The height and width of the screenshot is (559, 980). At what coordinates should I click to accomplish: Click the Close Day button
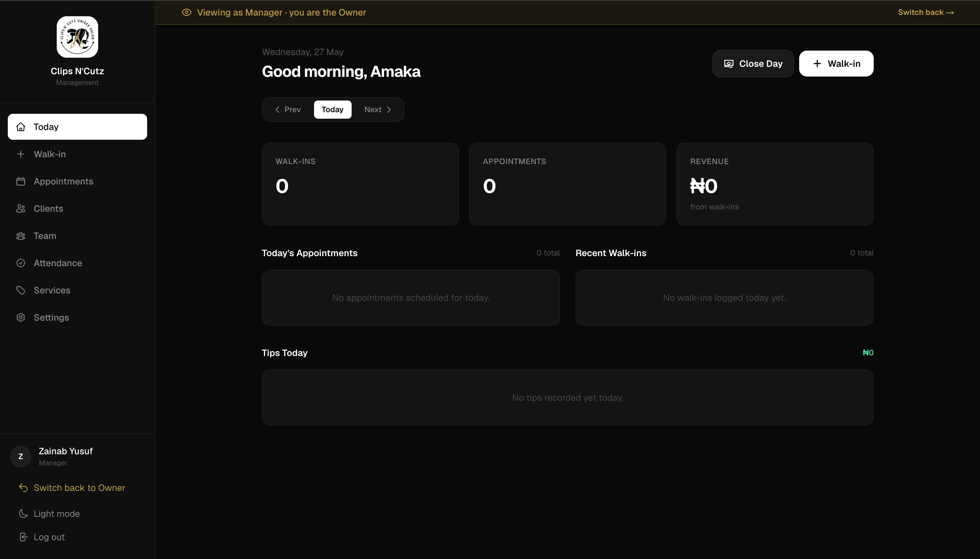tap(753, 64)
